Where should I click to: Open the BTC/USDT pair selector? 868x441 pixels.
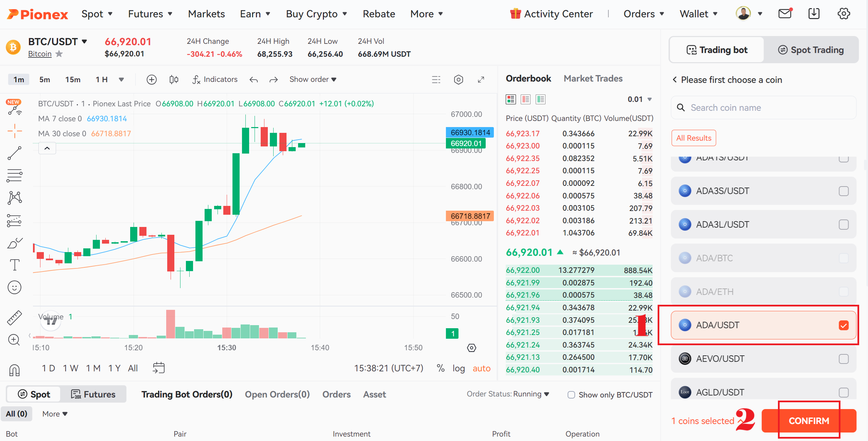[x=58, y=41]
